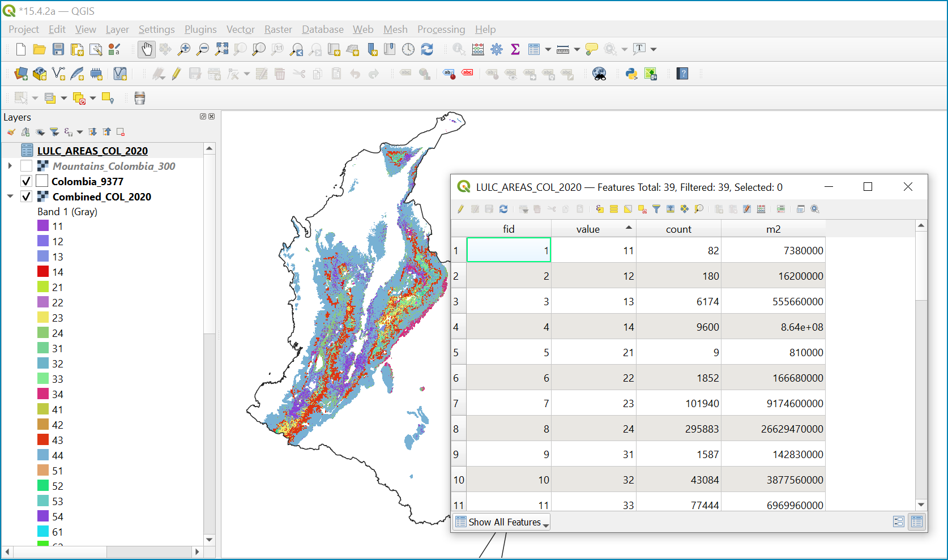Open the Processing menu

441,29
